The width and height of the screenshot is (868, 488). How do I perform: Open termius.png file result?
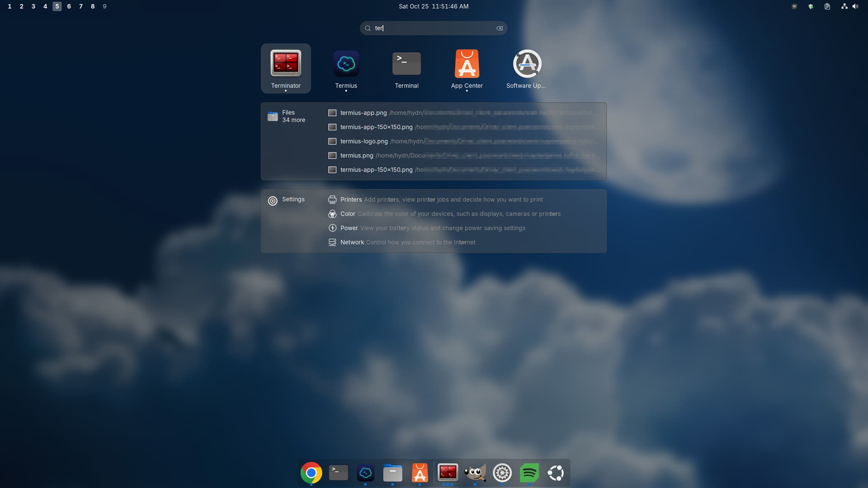[x=357, y=155]
